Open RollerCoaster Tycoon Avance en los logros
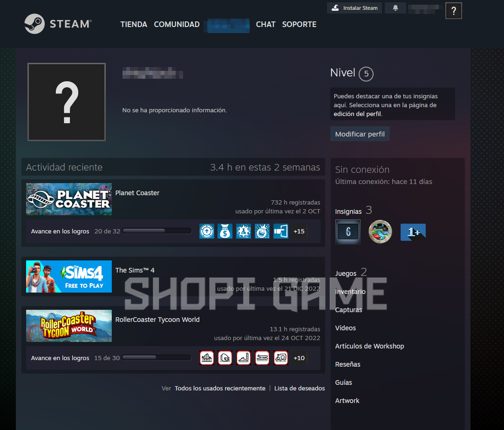 point(60,358)
